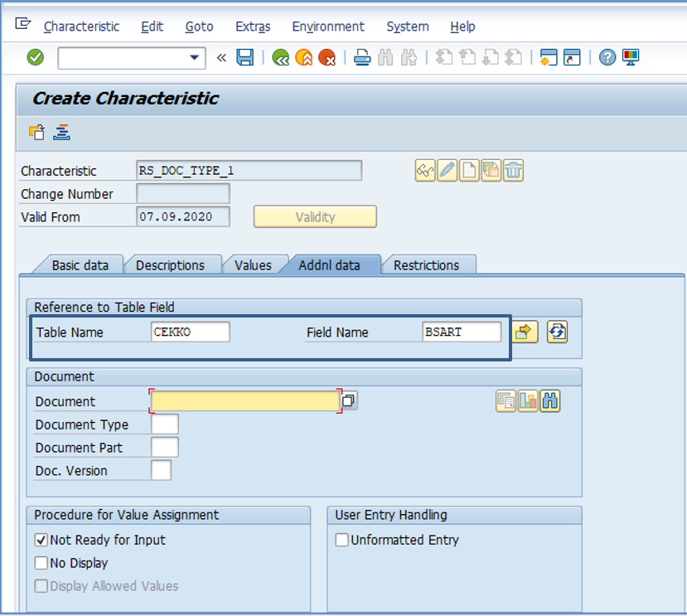Click the first document icon in Document section
Viewport: 687px width, 616px height.
(506, 400)
